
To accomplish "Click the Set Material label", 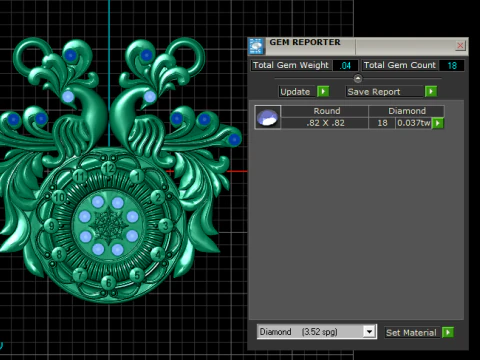I will point(411,333).
